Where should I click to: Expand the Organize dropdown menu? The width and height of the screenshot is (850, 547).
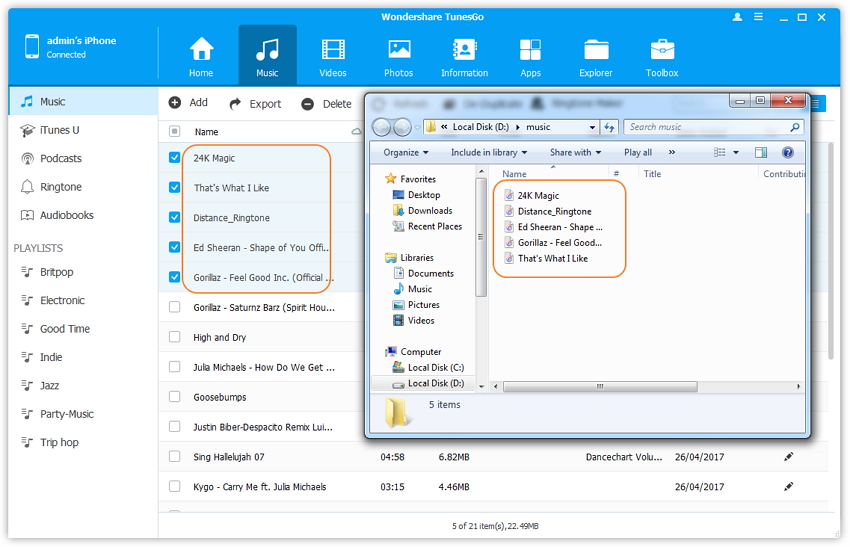tap(405, 153)
